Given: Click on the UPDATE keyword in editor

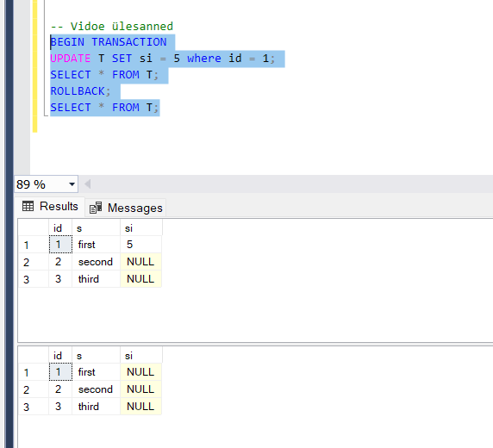Looking at the screenshot, I should pyautogui.click(x=71, y=59).
